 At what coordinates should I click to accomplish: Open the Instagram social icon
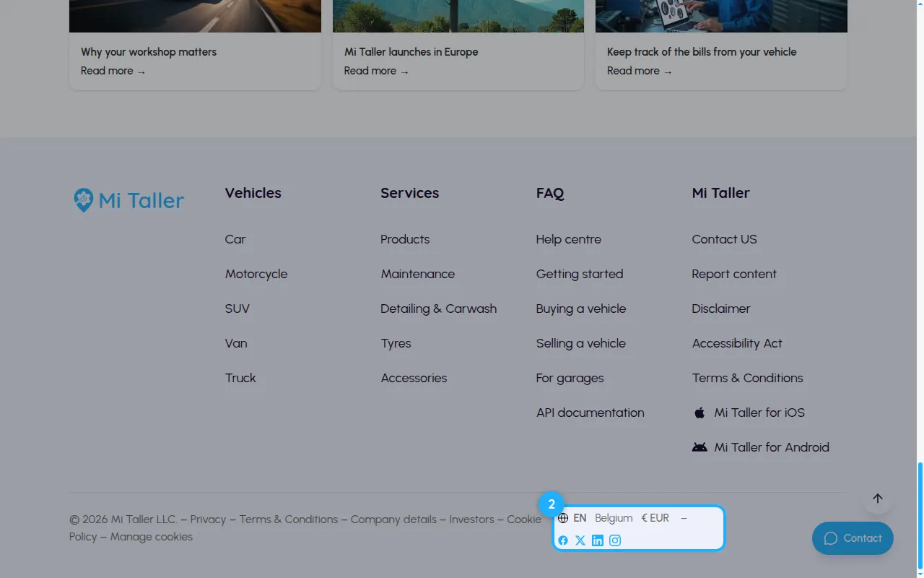coord(615,540)
